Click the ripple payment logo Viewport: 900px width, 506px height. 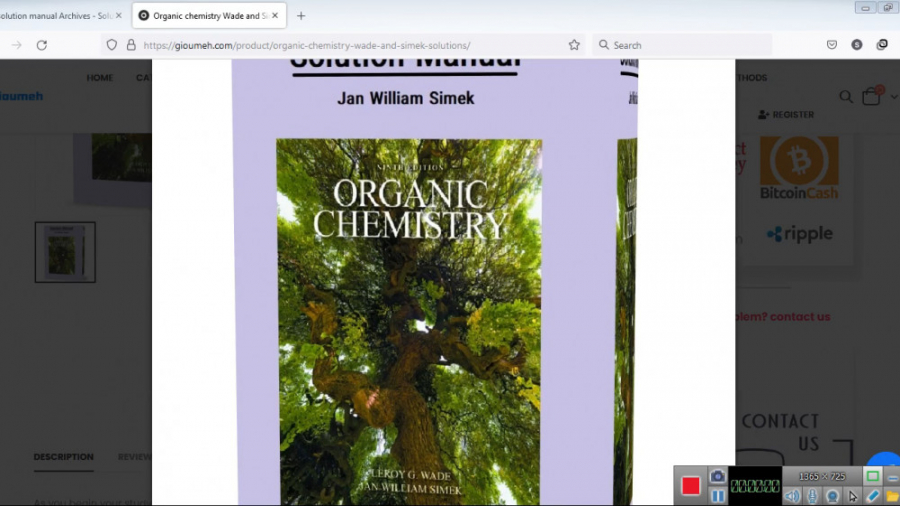[x=800, y=233]
